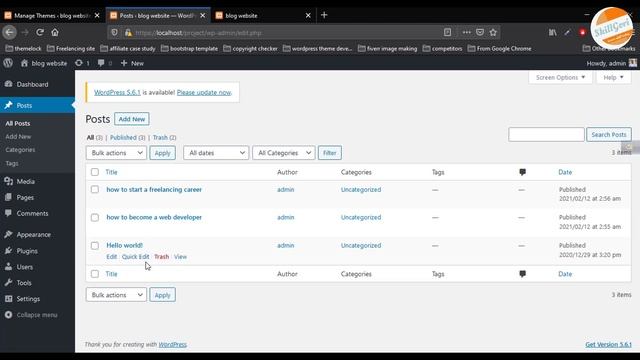Select the freelancing career post checkbox

[x=95, y=189]
